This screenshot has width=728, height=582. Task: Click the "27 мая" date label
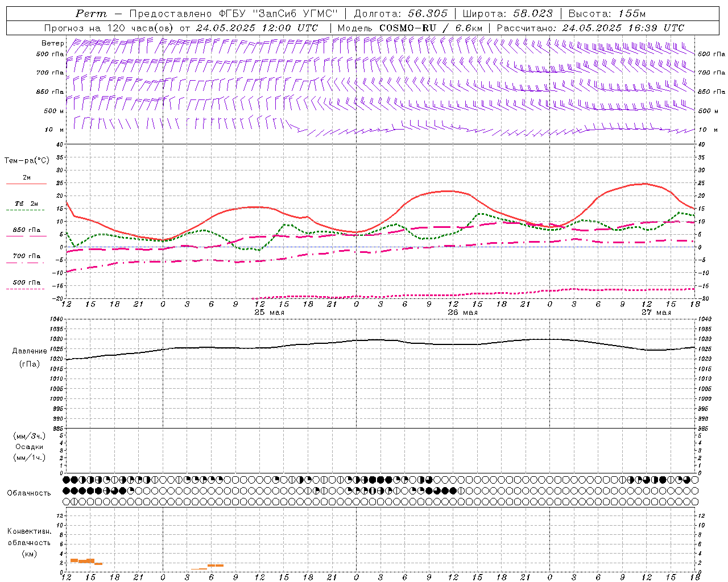[x=656, y=313]
